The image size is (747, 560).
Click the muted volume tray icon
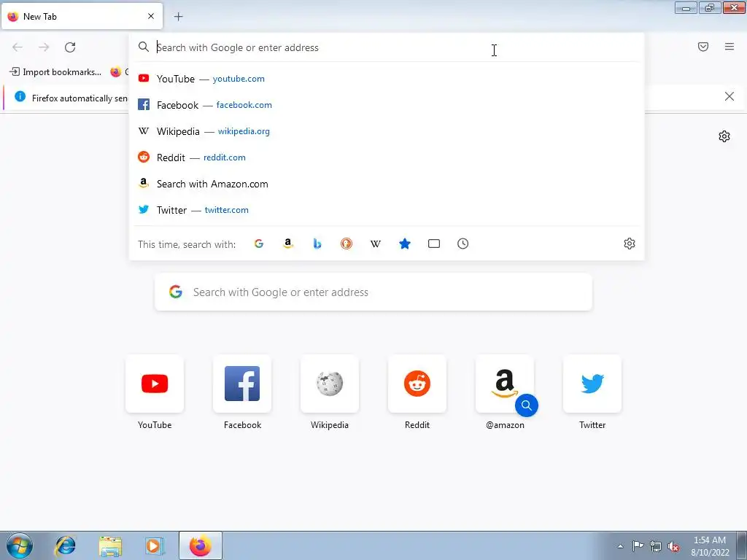pyautogui.click(x=673, y=546)
